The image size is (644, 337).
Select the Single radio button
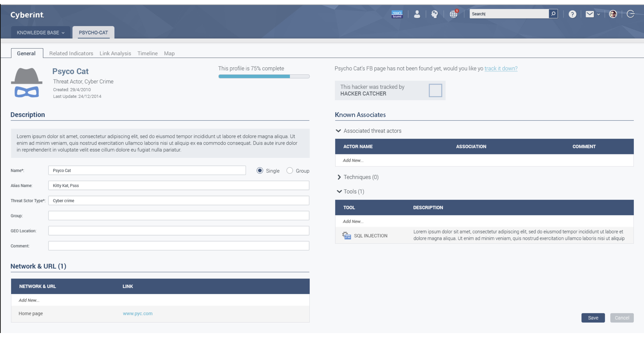[260, 171]
